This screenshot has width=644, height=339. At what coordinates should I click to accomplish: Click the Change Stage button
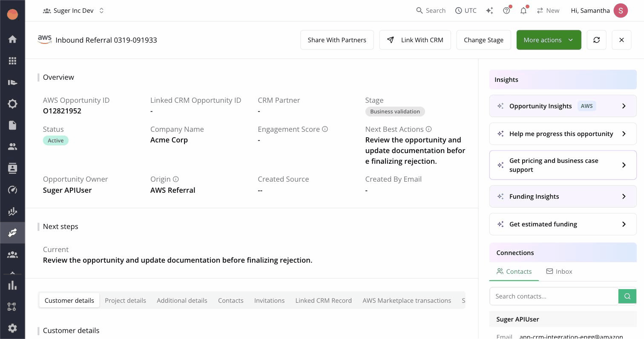(x=483, y=40)
